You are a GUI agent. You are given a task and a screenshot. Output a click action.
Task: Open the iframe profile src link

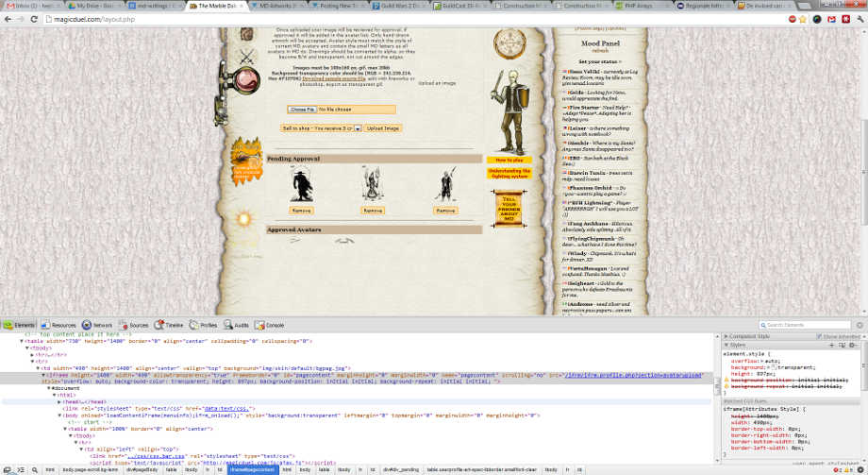[x=633, y=375]
